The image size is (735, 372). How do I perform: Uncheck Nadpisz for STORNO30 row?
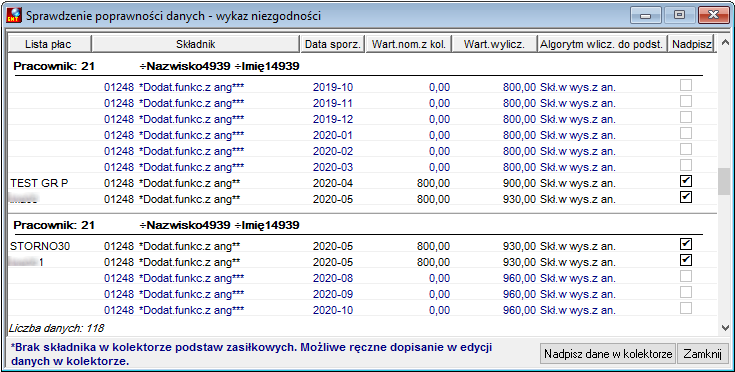pos(686,244)
